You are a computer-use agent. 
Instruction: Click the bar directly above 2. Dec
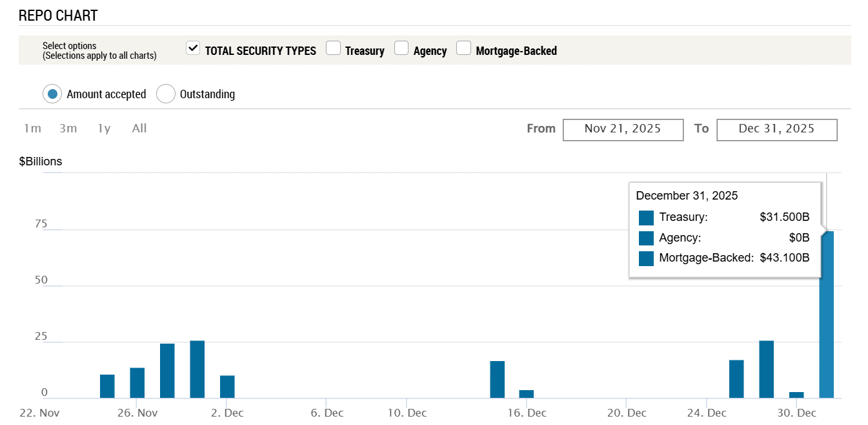(227, 386)
